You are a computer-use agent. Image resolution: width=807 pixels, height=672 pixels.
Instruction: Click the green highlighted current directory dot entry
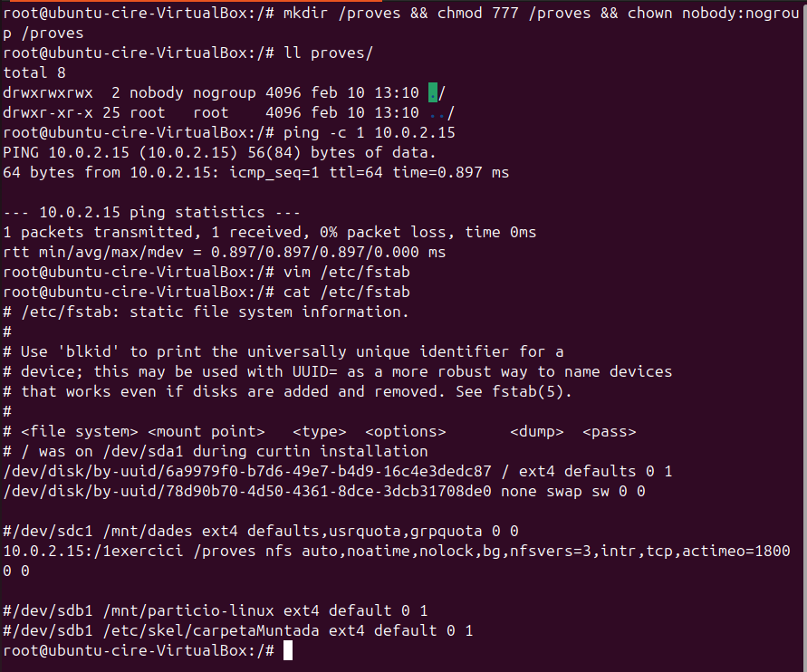click(x=433, y=92)
